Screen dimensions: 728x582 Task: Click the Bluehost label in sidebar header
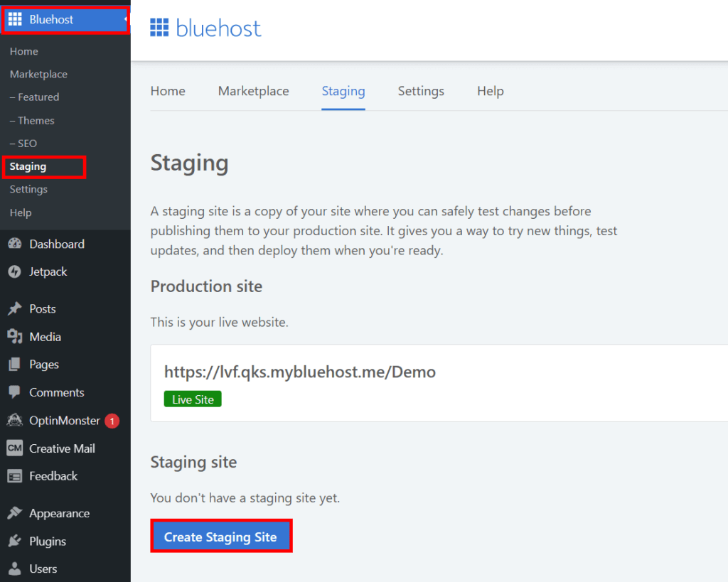click(x=51, y=19)
